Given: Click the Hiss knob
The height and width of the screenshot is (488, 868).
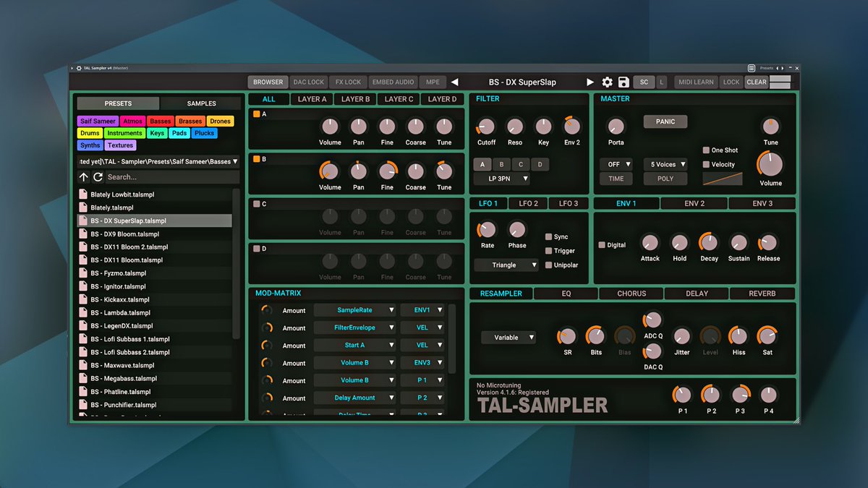Looking at the screenshot, I should point(739,336).
